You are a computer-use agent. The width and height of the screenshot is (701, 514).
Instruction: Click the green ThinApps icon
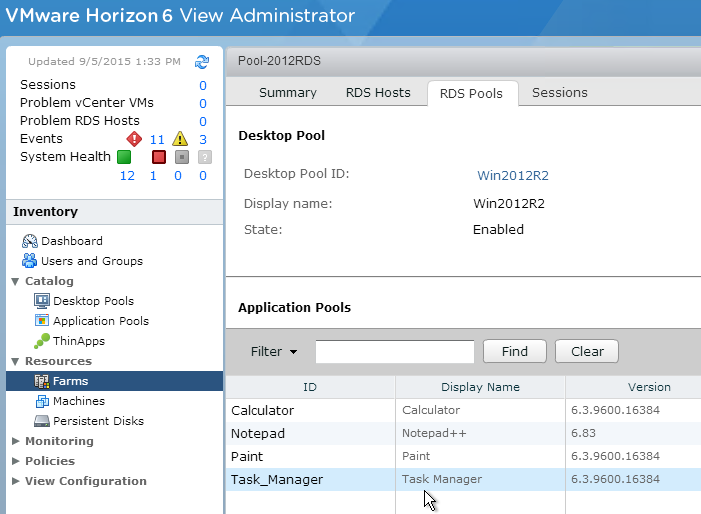[x=42, y=341]
